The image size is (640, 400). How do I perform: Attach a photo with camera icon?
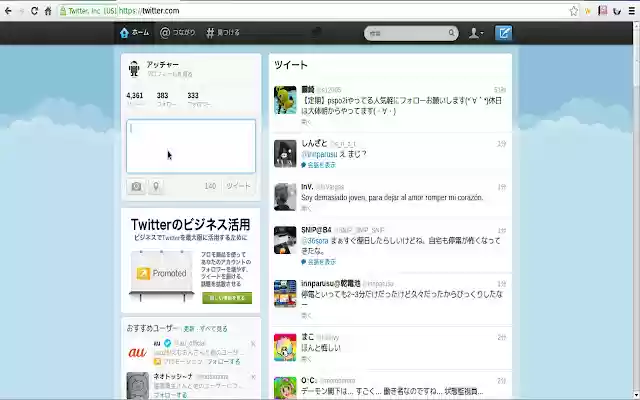136,187
